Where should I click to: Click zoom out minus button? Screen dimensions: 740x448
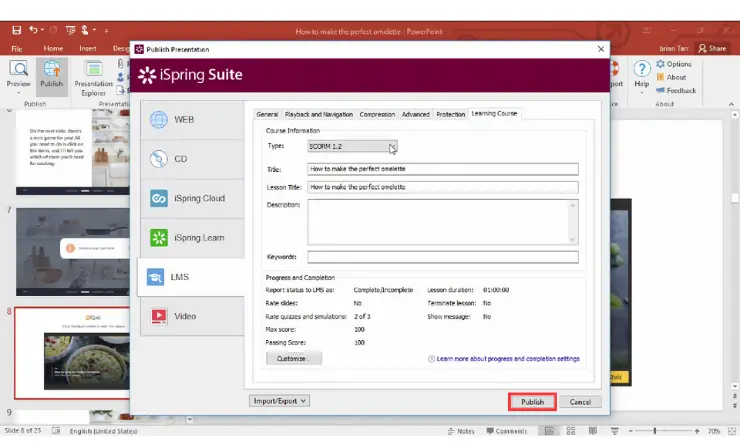631,431
